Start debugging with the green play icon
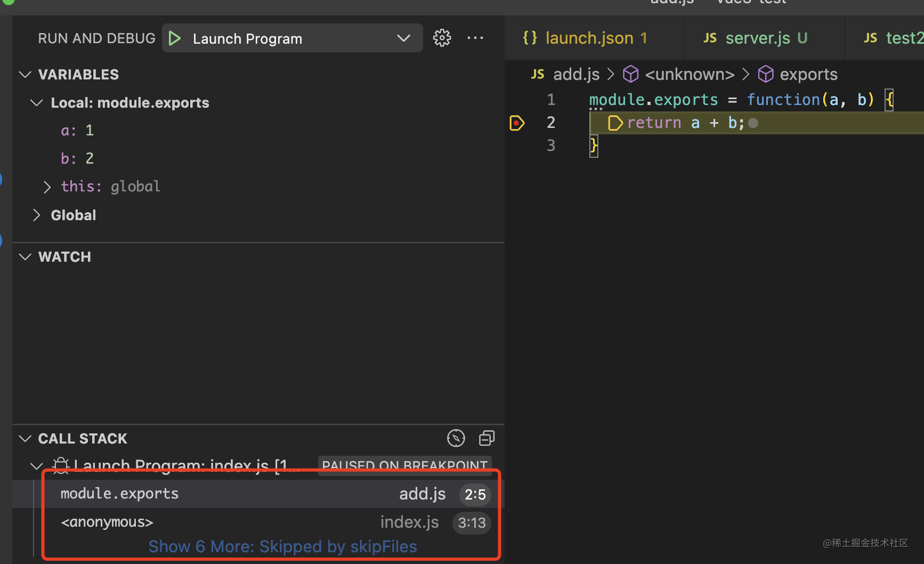Viewport: 924px width, 564px height. [174, 38]
